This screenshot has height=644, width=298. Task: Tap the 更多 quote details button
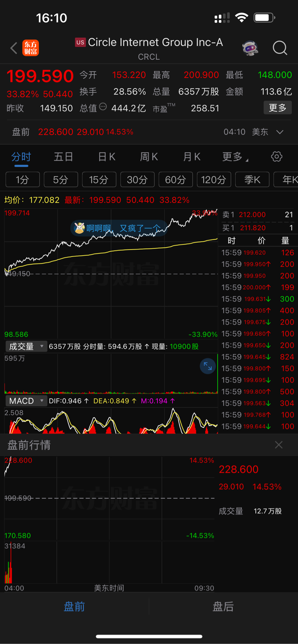pos(278,108)
